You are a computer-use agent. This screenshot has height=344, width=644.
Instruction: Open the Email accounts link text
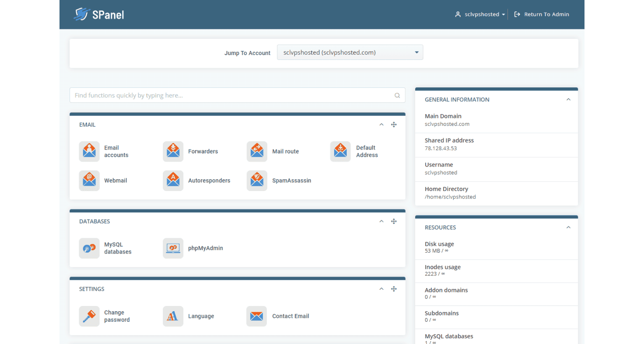116,151
